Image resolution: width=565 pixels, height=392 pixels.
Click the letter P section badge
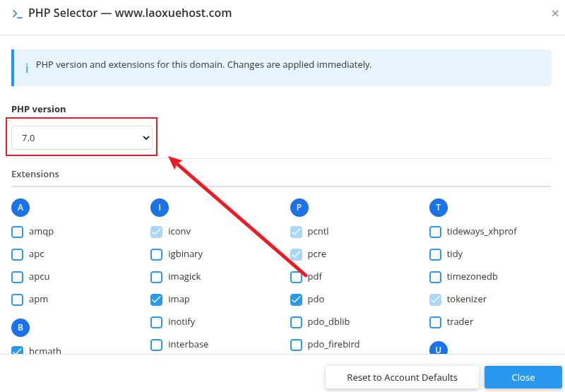point(299,207)
